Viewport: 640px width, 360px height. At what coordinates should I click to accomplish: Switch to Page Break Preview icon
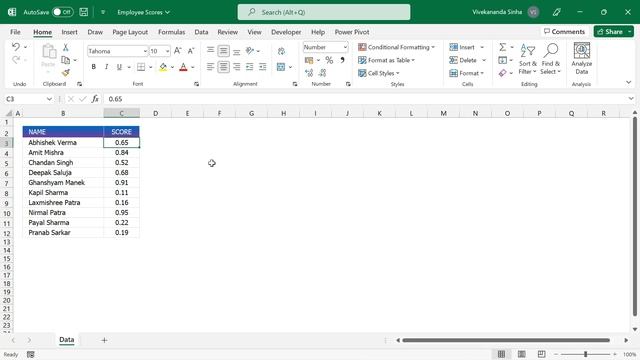pyautogui.click(x=542, y=354)
